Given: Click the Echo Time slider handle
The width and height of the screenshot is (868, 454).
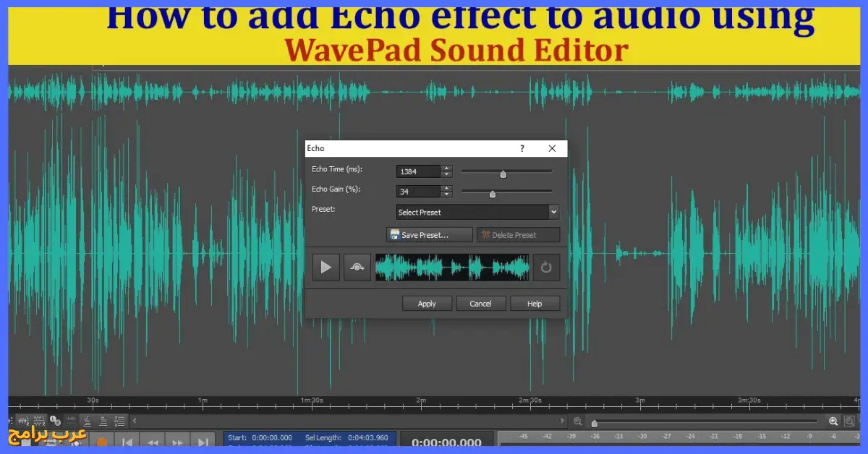Looking at the screenshot, I should coord(503,174).
